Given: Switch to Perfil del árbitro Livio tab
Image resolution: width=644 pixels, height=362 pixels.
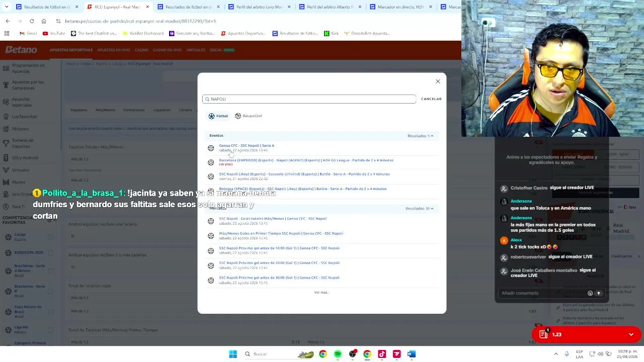Looking at the screenshot, I should pyautogui.click(x=259, y=7).
